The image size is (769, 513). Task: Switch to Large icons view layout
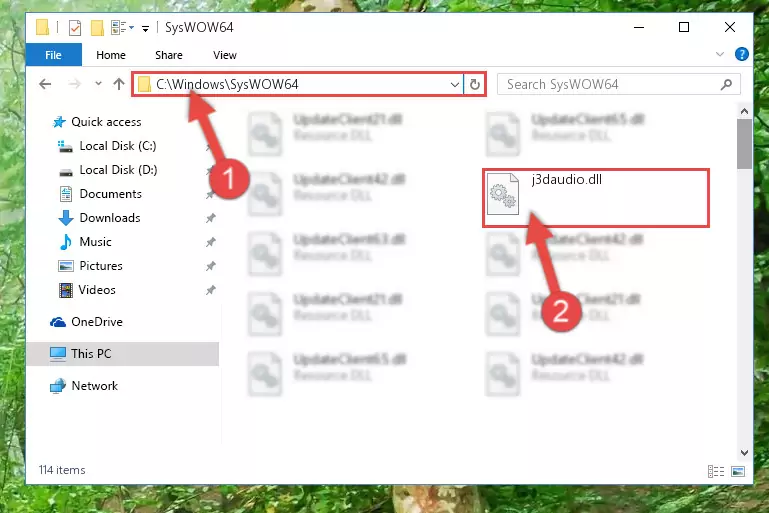pos(738,471)
